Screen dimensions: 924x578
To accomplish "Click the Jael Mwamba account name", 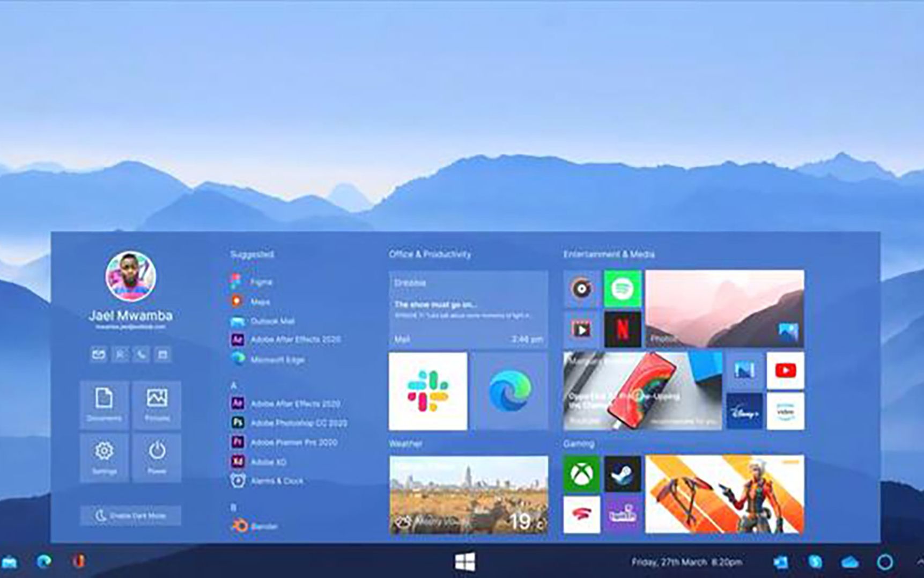I will [131, 315].
